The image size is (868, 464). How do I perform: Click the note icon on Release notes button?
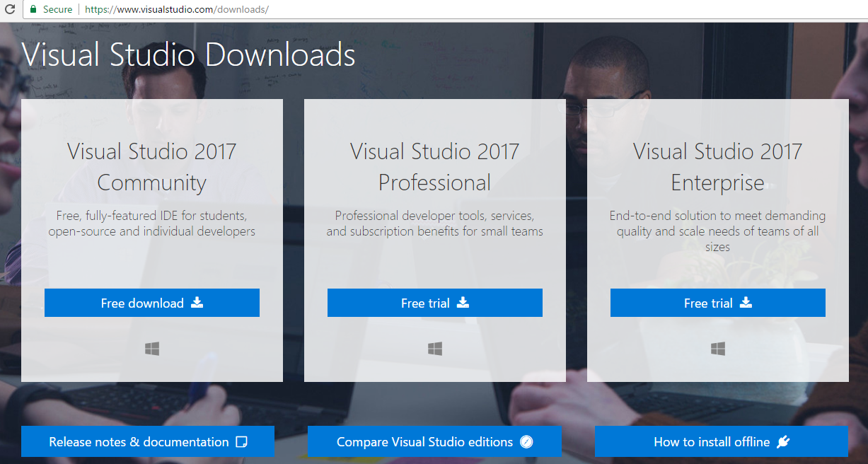pyautogui.click(x=241, y=442)
